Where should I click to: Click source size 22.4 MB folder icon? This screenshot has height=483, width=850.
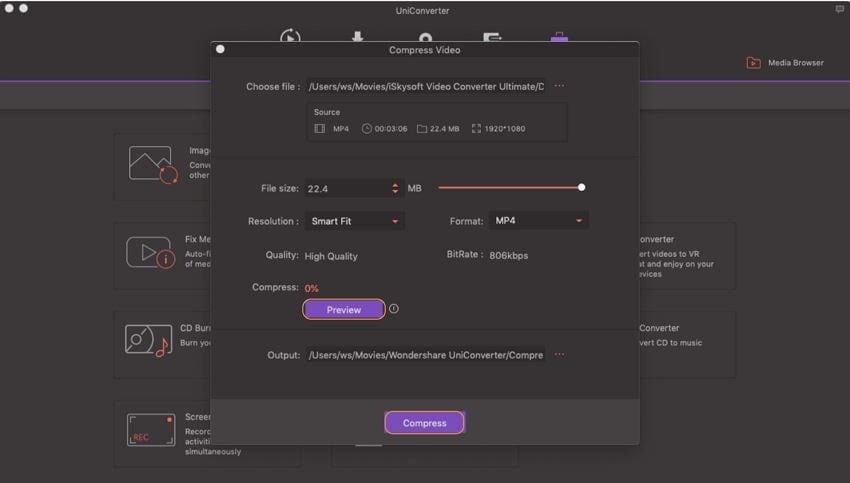422,128
